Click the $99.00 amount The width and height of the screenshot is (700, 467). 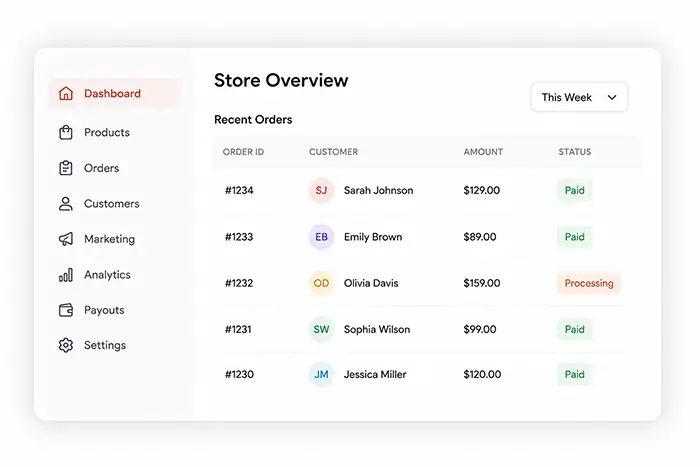tap(480, 329)
